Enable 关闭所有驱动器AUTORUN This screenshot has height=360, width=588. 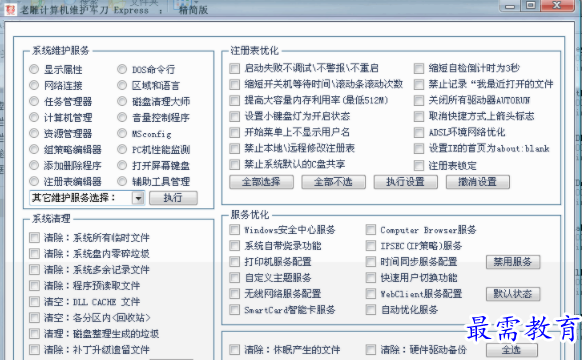pyautogui.click(x=419, y=100)
